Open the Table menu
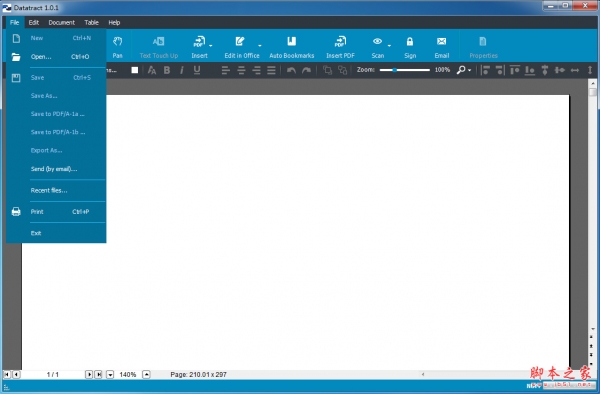This screenshot has width=600, height=394. pos(91,23)
